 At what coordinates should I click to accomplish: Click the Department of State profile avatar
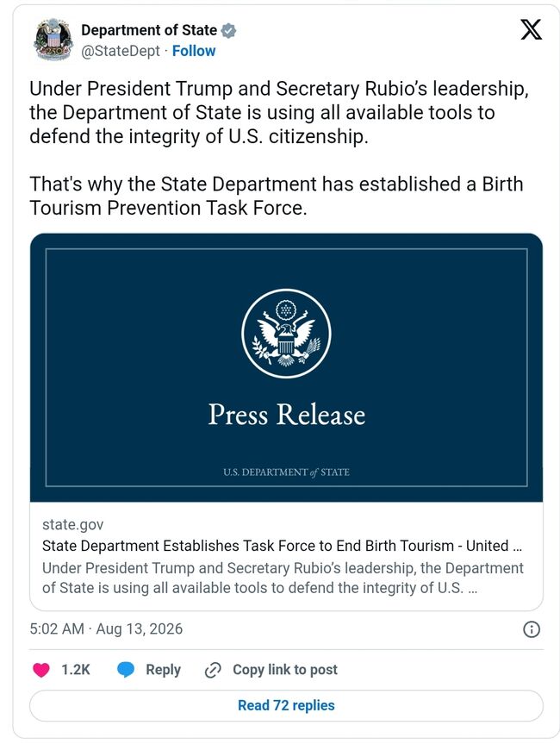[53, 40]
